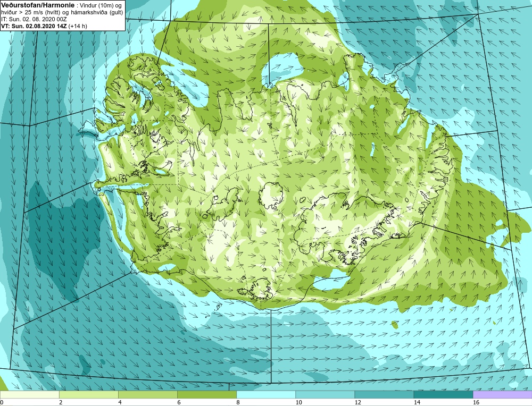The width and height of the screenshot is (532, 406).
Task: Click the legend scale label "4"
Action: [x=120, y=403]
